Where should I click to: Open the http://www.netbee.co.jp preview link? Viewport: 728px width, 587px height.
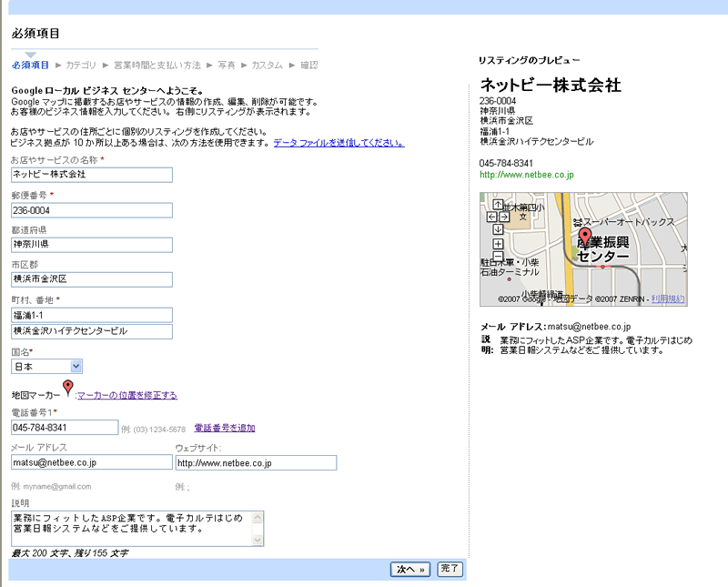pos(527,175)
